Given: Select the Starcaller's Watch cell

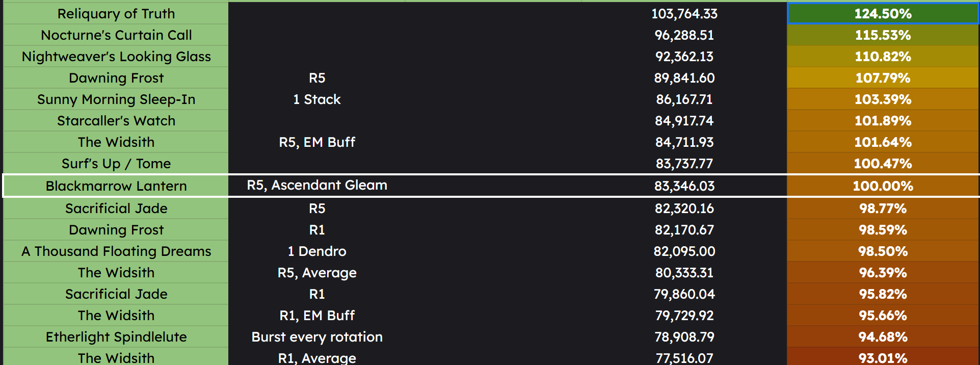Looking at the screenshot, I should [x=116, y=121].
